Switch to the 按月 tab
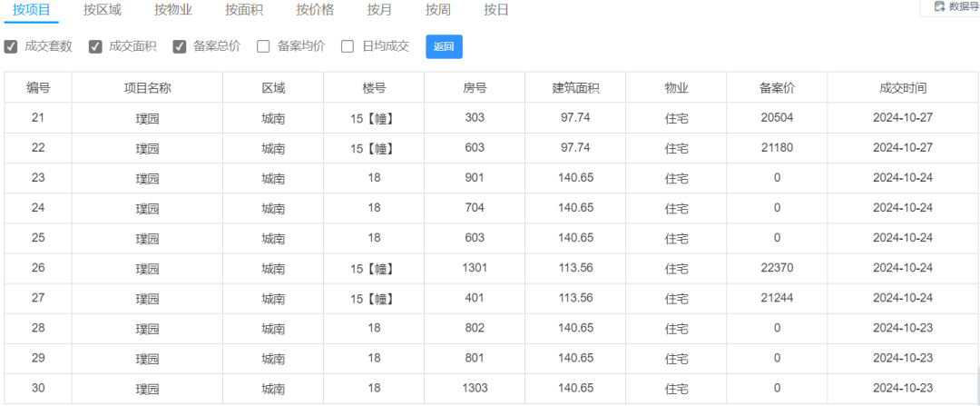This screenshot has height=406, width=980. [380, 10]
